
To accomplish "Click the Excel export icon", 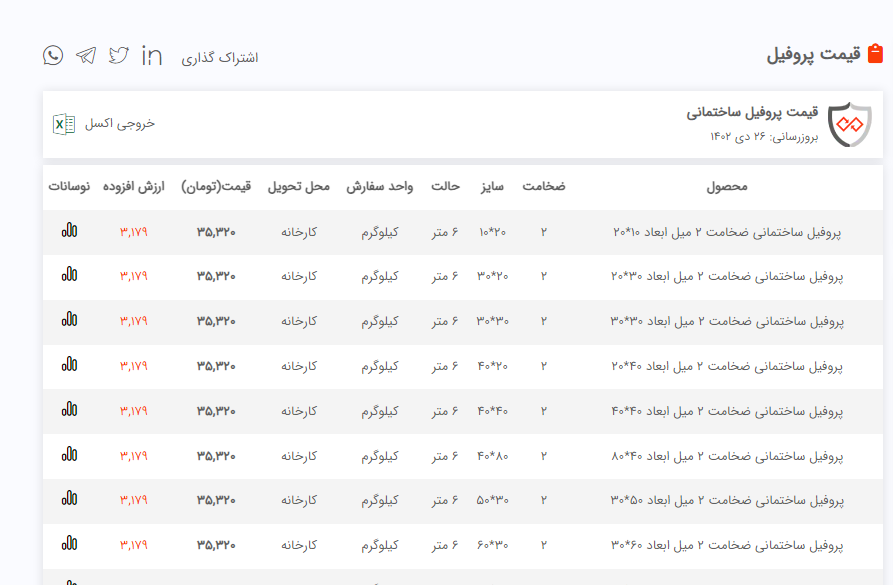I will point(64,124).
